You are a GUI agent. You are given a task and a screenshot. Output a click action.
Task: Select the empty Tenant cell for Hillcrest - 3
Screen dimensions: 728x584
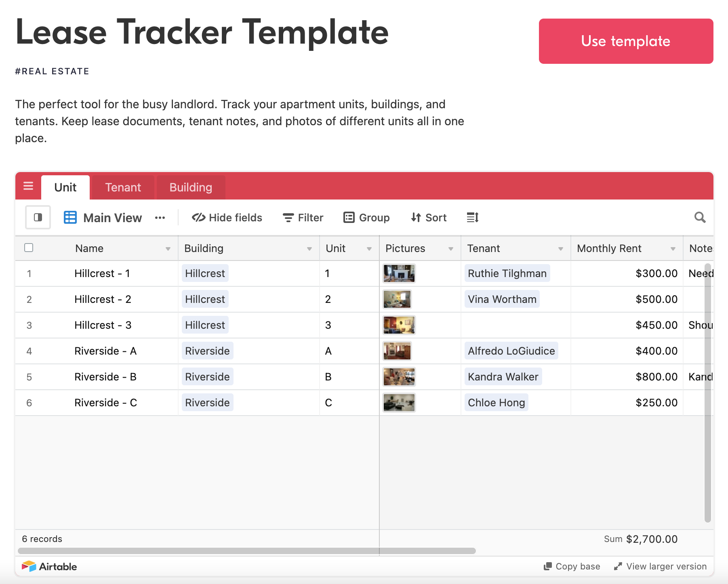516,325
